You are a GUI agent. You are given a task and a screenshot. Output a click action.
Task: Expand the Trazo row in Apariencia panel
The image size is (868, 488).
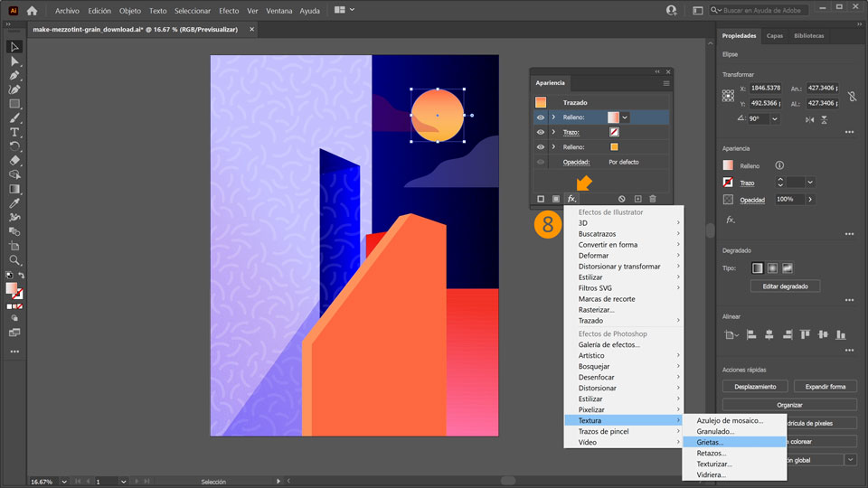(x=553, y=132)
